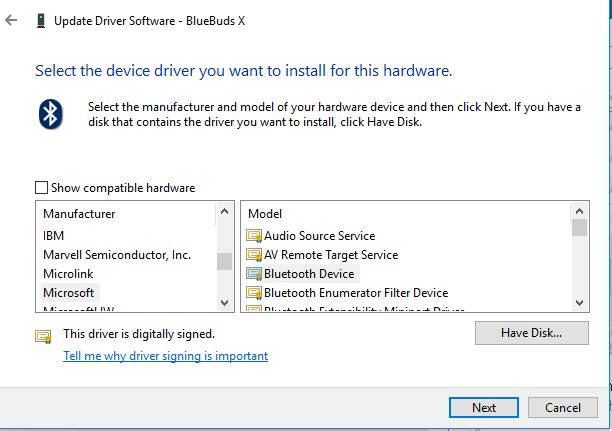The image size is (612, 431).
Task: Click the Bluetooth logo icon
Action: [50, 114]
